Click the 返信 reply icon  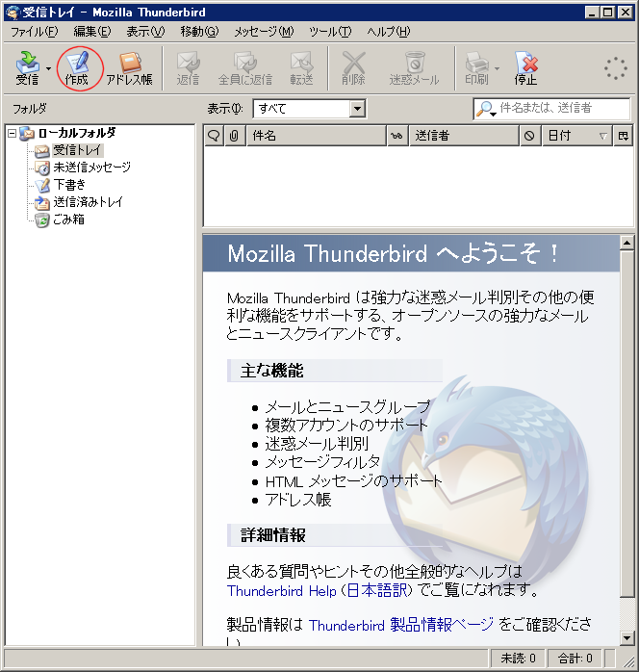[x=188, y=67]
